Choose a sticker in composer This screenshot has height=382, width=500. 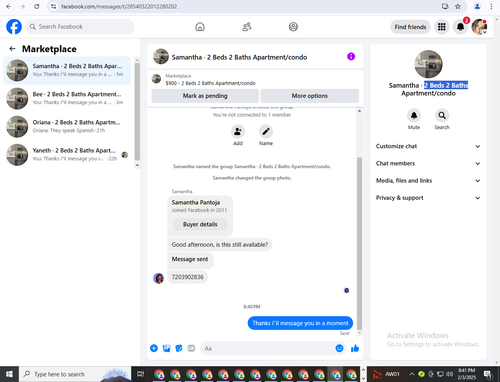tap(179, 348)
